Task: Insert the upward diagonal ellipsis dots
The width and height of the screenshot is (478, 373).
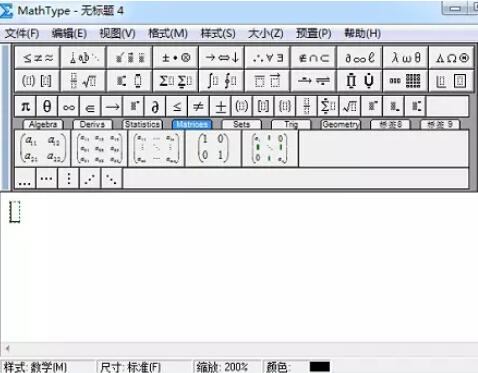Action: [x=90, y=179]
